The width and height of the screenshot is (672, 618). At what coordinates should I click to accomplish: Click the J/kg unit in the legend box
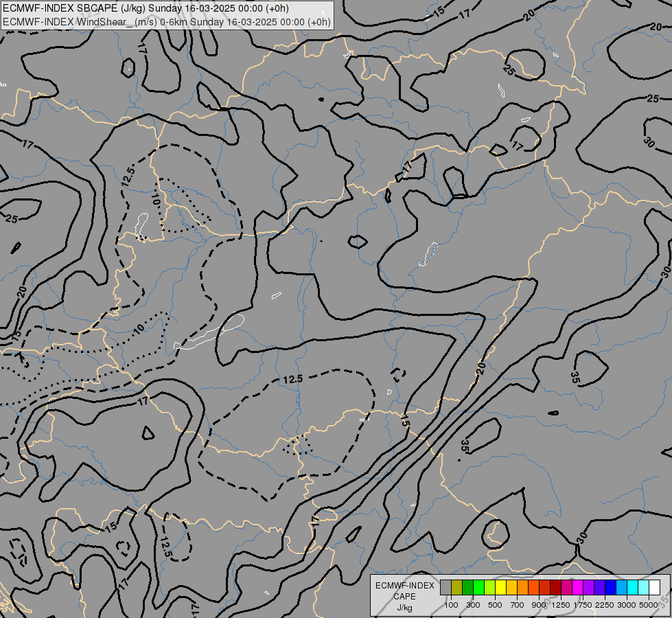[404, 608]
